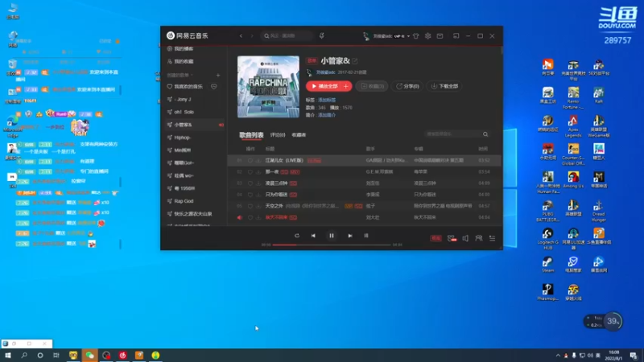This screenshot has width=644, height=362.
Task: Open the 我喜欢的音乐 sidebar playlist
Action: (188, 87)
